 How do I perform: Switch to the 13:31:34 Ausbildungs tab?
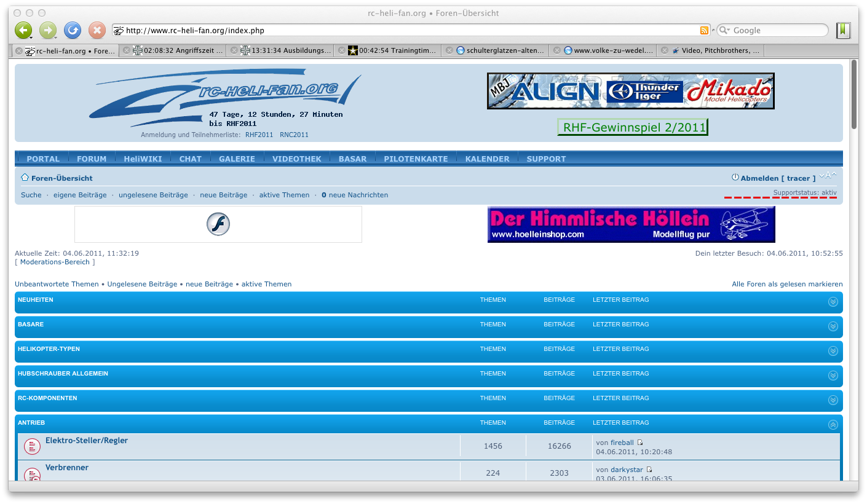[x=280, y=51]
